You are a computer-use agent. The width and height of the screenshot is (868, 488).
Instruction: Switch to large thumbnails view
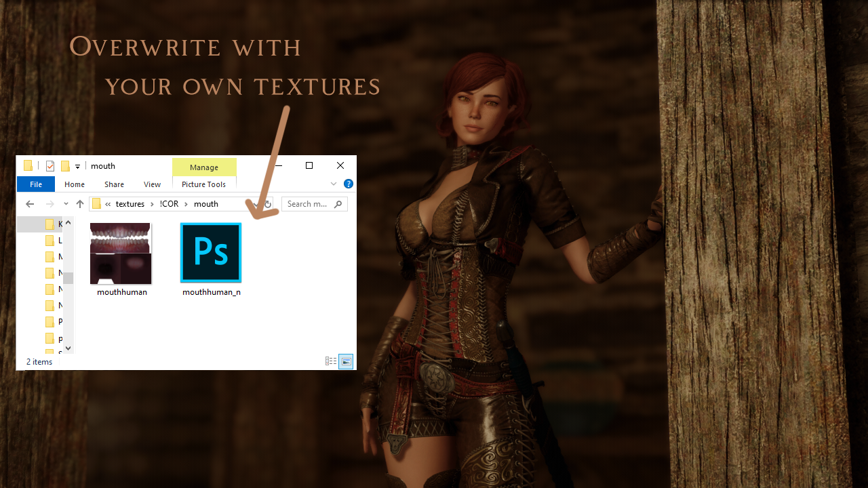pos(346,362)
